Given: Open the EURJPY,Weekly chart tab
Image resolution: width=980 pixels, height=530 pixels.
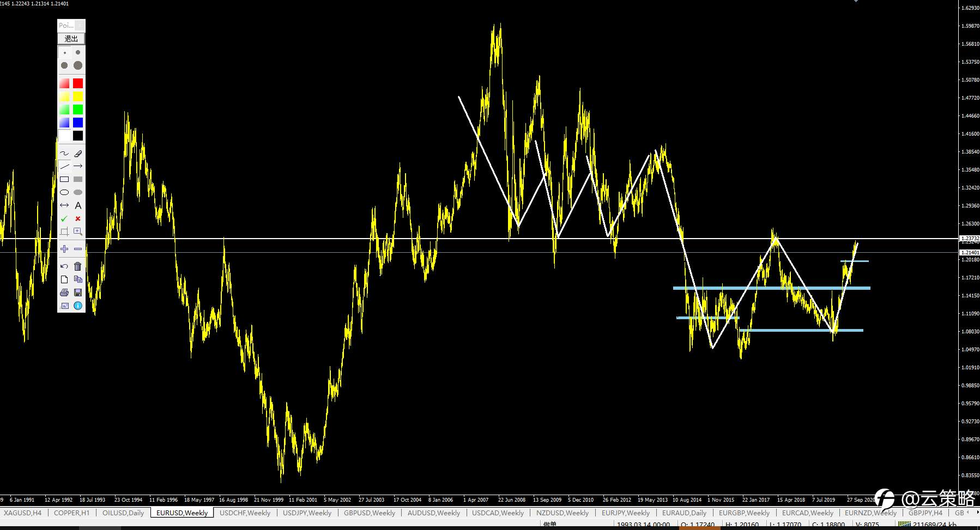Looking at the screenshot, I should point(626,513).
